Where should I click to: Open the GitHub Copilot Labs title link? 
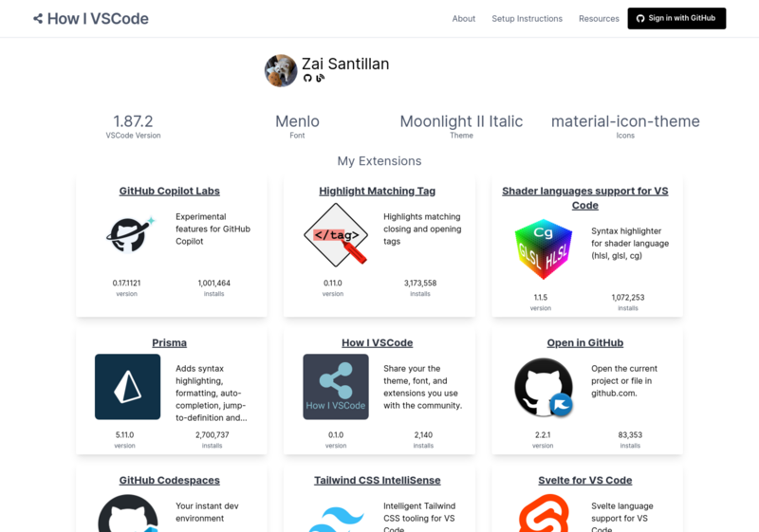click(x=170, y=191)
